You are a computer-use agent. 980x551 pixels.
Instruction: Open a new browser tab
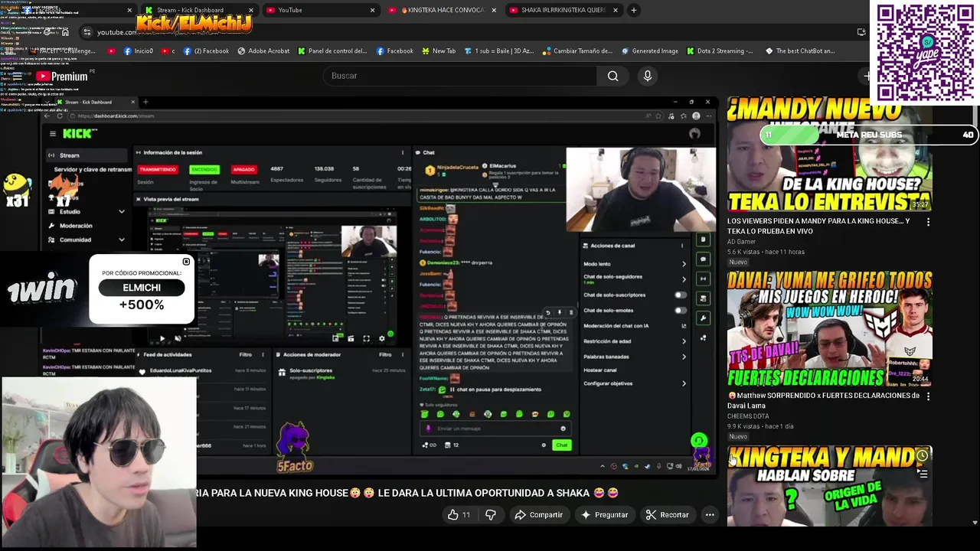click(x=634, y=10)
